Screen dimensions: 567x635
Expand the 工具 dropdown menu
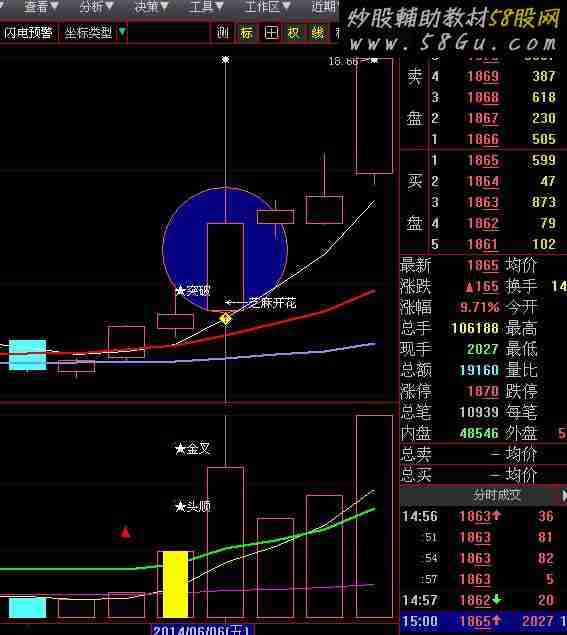206,6
